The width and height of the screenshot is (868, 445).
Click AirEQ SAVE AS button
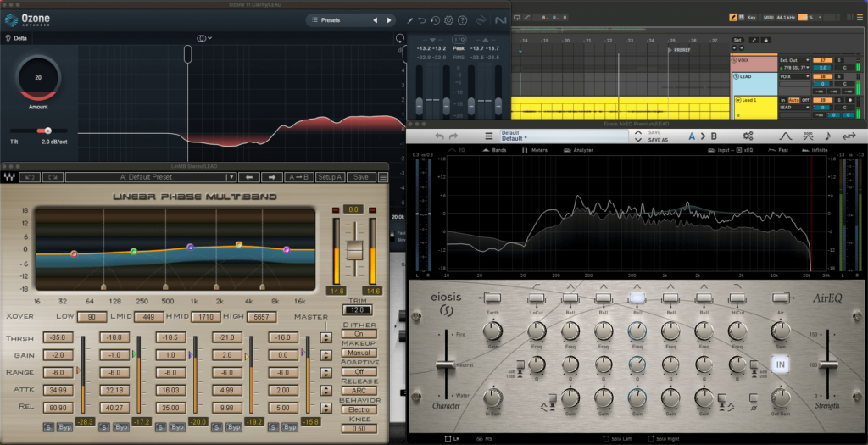click(x=657, y=140)
